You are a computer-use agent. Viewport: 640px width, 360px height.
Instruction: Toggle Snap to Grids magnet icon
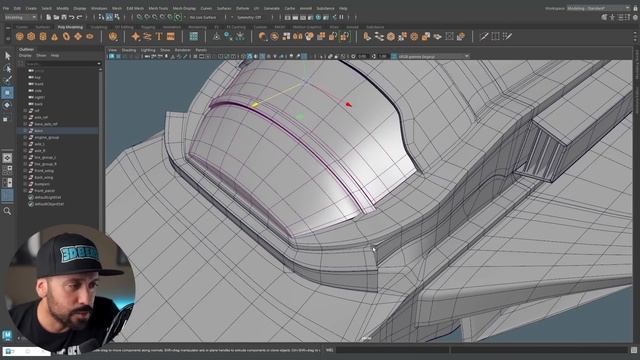coord(140,17)
